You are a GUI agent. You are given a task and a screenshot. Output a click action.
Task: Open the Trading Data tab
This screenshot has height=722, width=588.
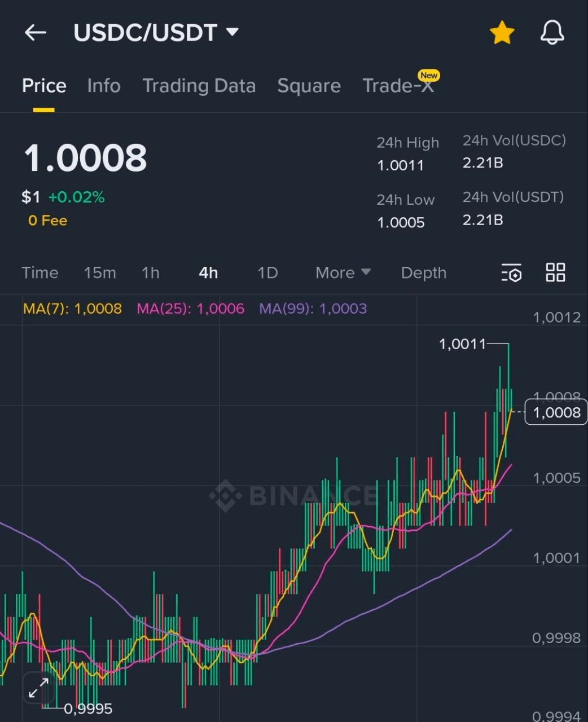tap(199, 86)
